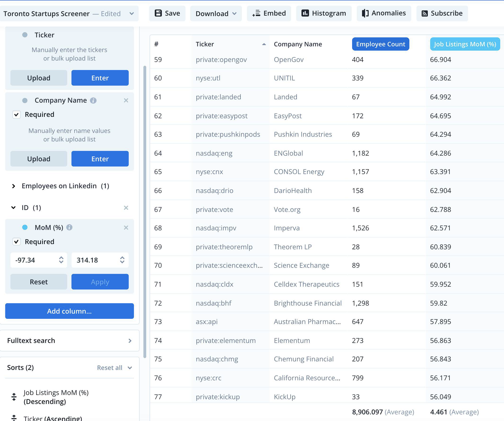This screenshot has height=421, width=504.
Task: Toggle Required checkbox under Company Name
Action: click(x=16, y=115)
